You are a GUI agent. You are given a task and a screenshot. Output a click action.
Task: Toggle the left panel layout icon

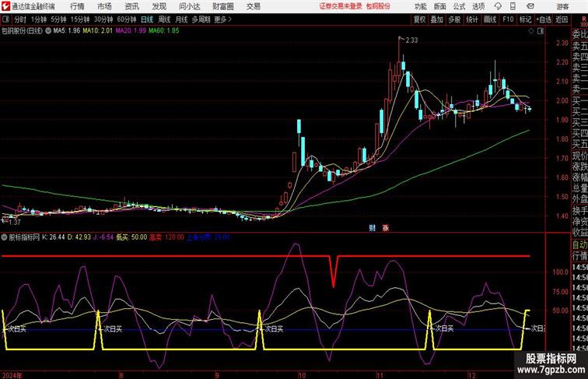pos(5,19)
